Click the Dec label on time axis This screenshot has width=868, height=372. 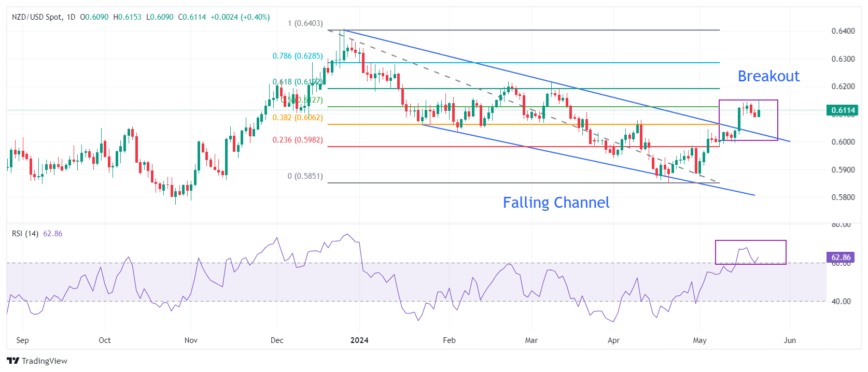point(277,340)
